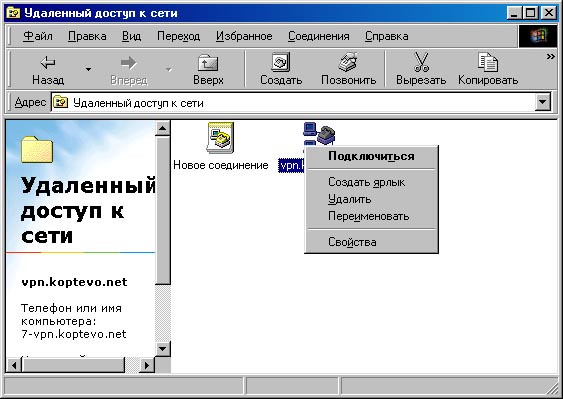Close the Удаленный доступ к сети window
The image size is (563, 399).
pos(548,13)
